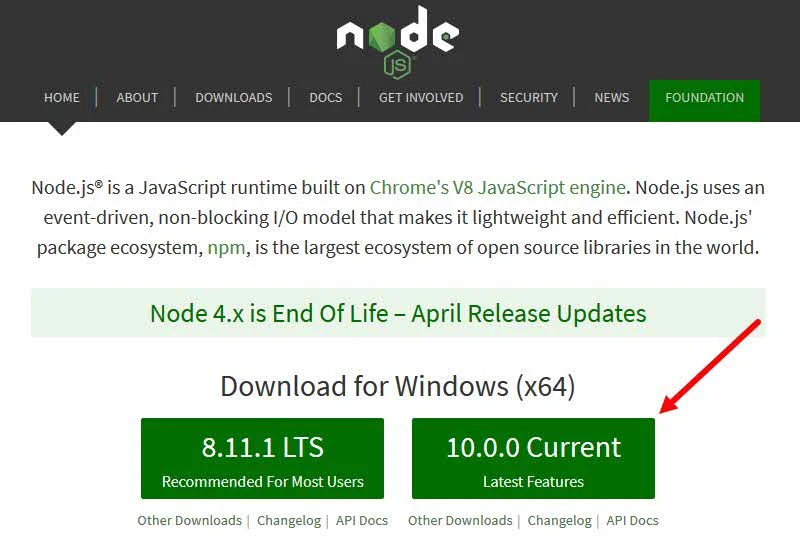Open Changelog under 10.0.0 Current
Viewport: 800px width, 548px height.
(559, 520)
